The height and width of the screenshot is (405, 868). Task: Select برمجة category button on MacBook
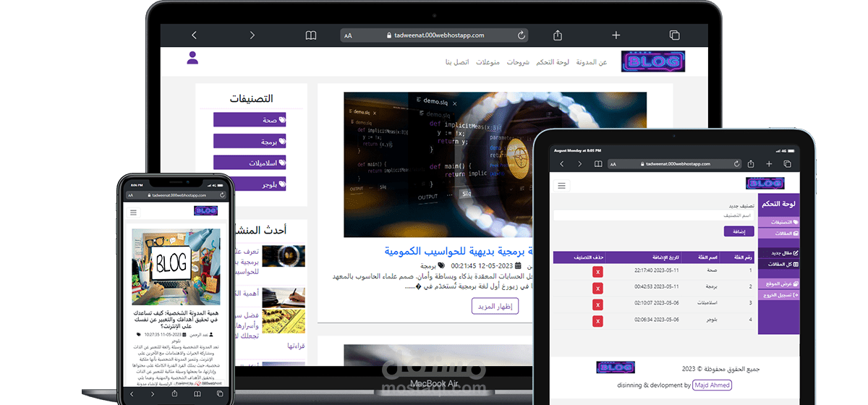[x=250, y=141]
